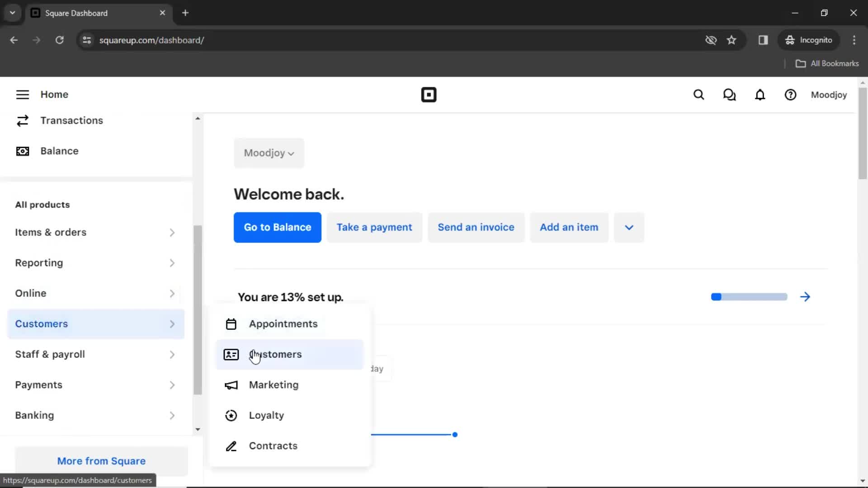This screenshot has height=488, width=868.
Task: Click Take a payment button
Action: [x=374, y=227]
